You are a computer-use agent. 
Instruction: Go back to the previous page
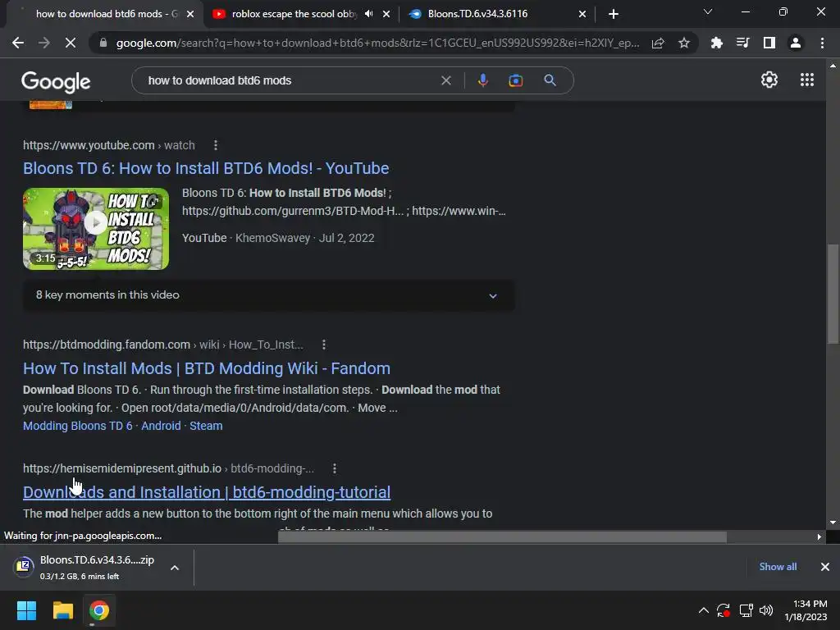click(18, 43)
